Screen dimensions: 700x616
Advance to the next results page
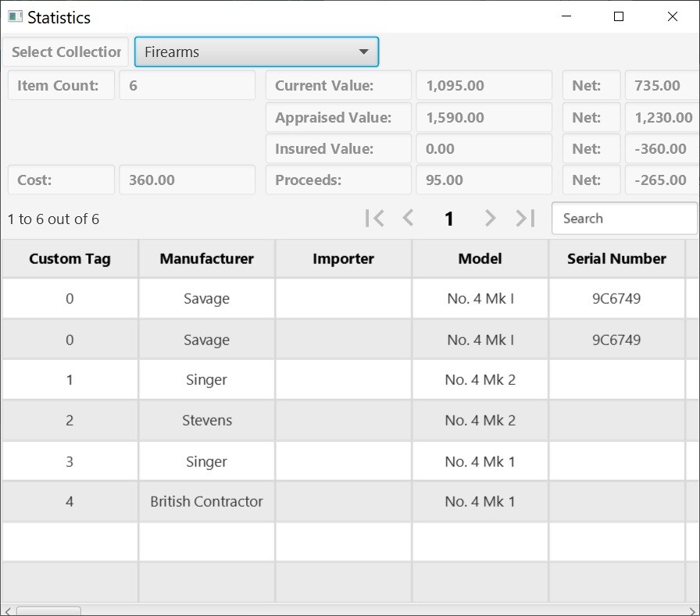pyautogui.click(x=490, y=219)
